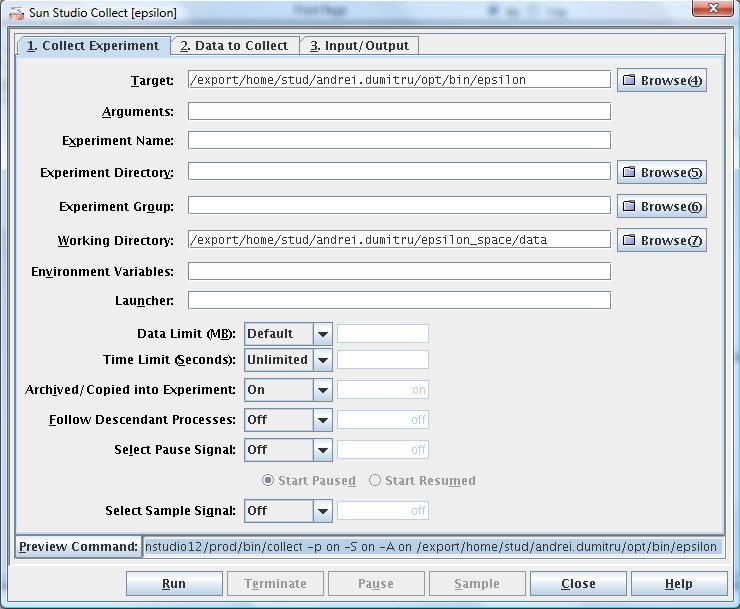Click the Run button
The image size is (740, 609).
tap(174, 584)
